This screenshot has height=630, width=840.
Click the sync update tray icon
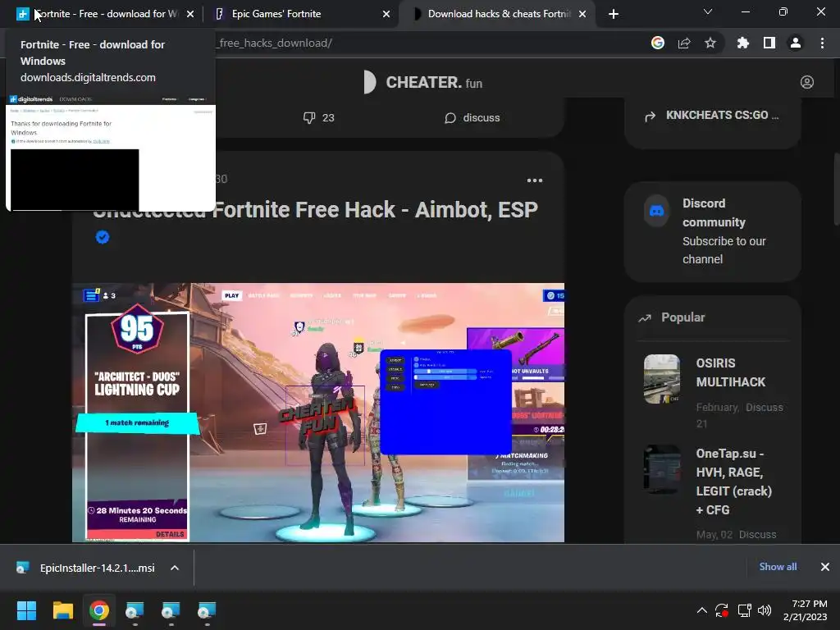722,610
